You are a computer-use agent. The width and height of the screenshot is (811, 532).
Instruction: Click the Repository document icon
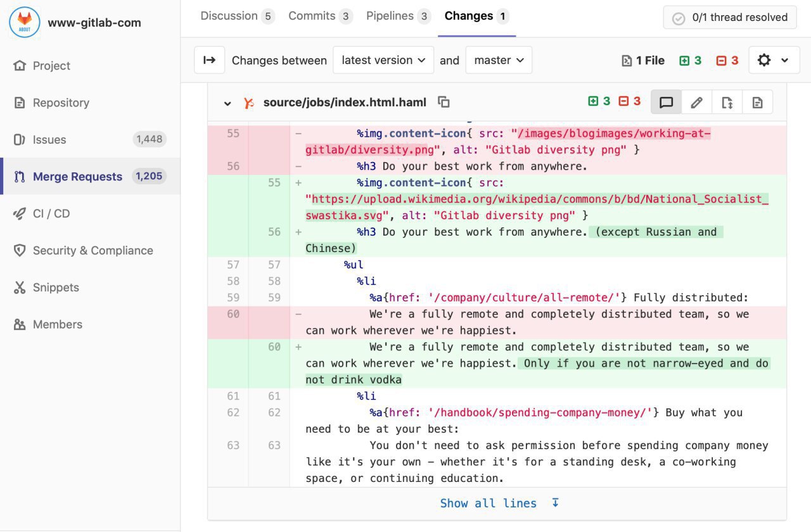tap(20, 103)
